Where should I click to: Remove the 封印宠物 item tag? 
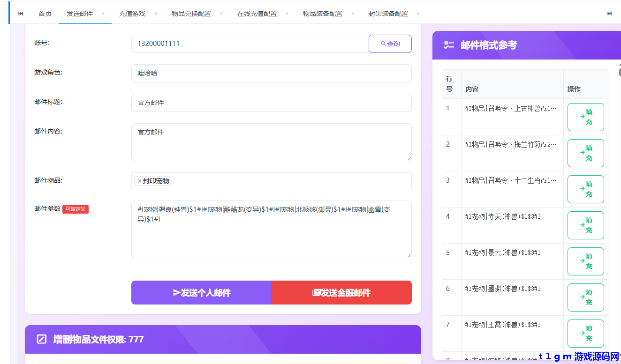(139, 180)
